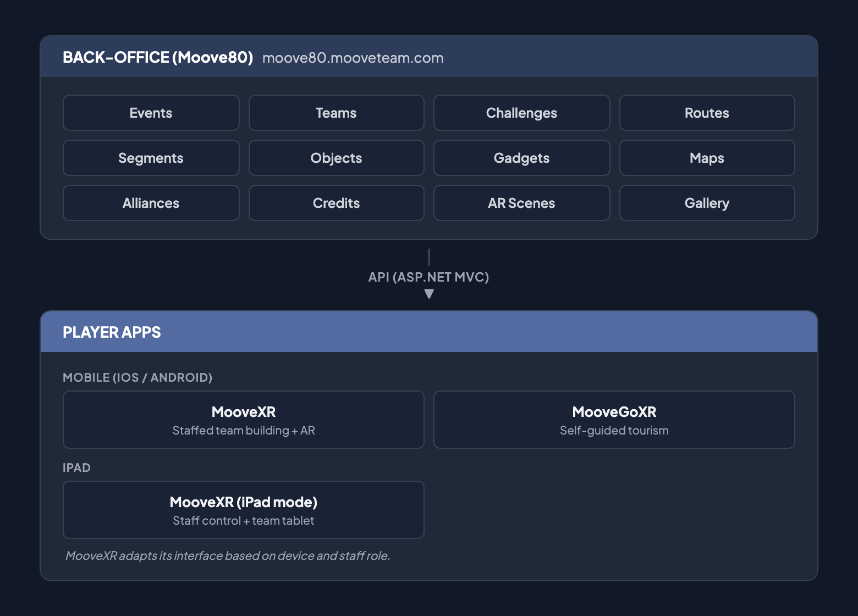Open the Gallery module box
This screenshot has height=616, width=858.
tap(707, 203)
